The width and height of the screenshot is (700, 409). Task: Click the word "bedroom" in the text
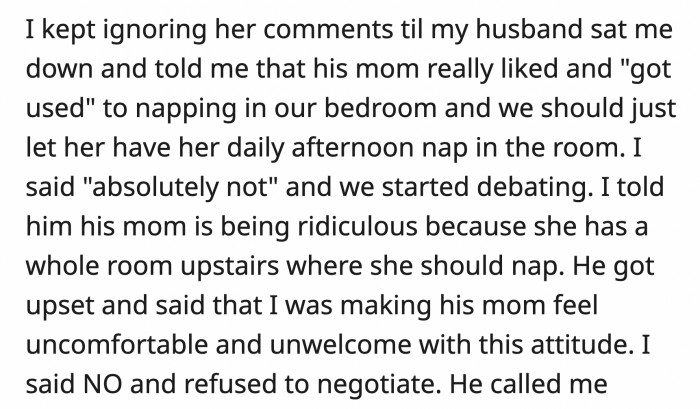380,108
